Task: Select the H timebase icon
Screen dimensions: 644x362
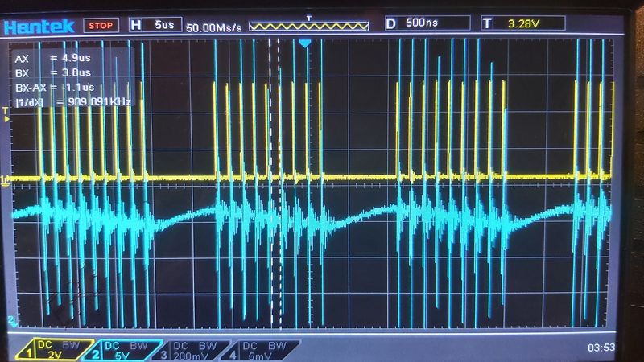Action: pyautogui.click(x=136, y=25)
